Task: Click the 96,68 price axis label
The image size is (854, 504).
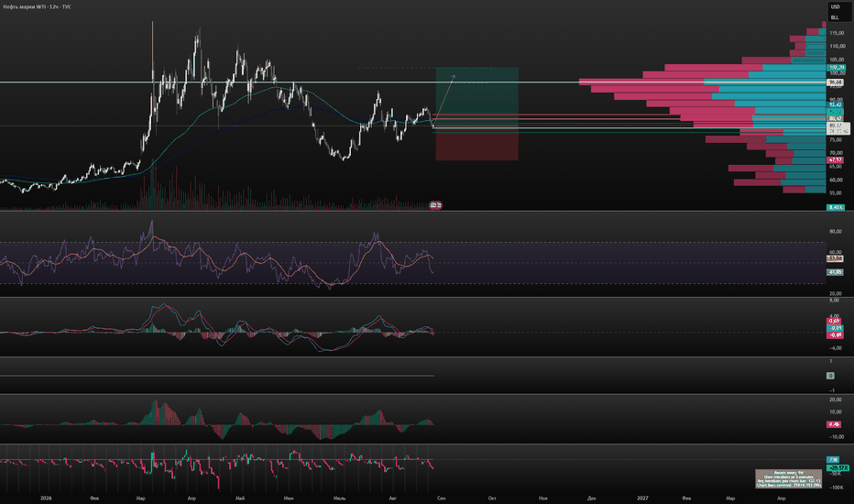Action: 836,82
